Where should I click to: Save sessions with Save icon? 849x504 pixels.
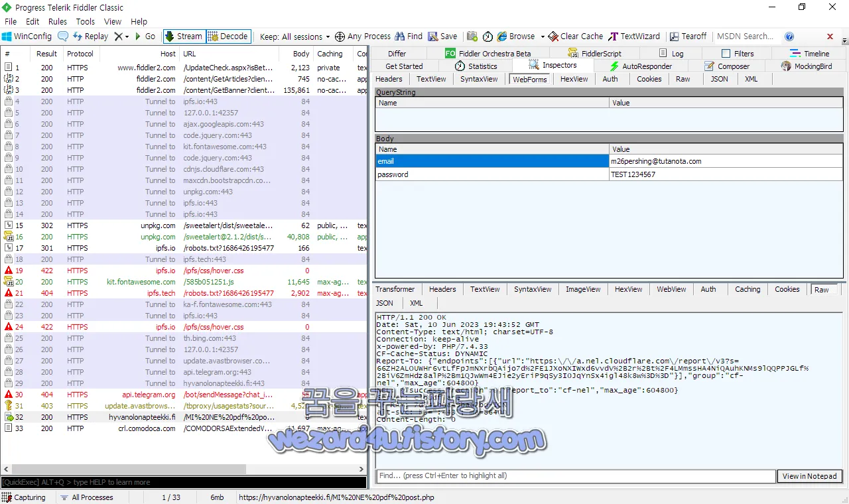(442, 36)
